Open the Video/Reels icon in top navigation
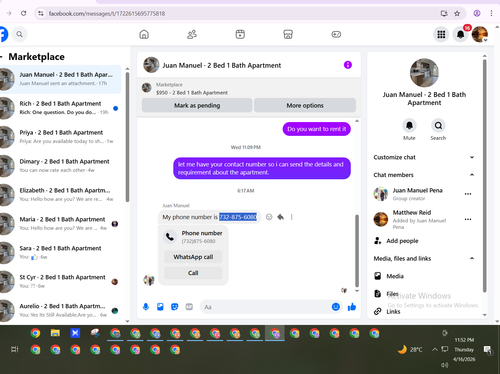Viewport: 500px width, 374px height. coord(240,34)
